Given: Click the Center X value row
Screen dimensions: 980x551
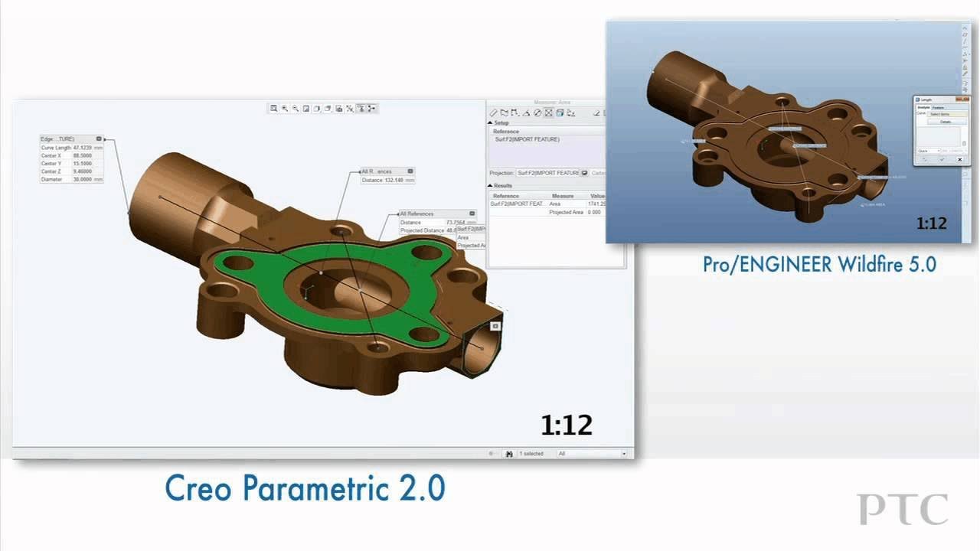Looking at the screenshot, I should point(71,155).
